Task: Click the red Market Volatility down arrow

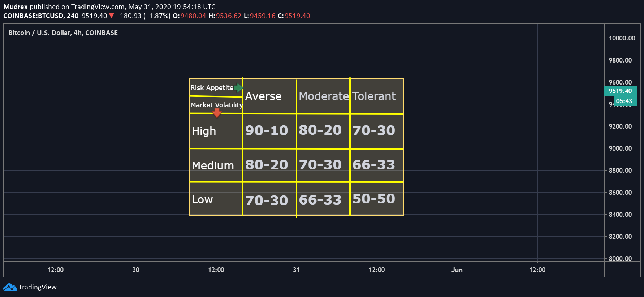Action: pos(217,113)
